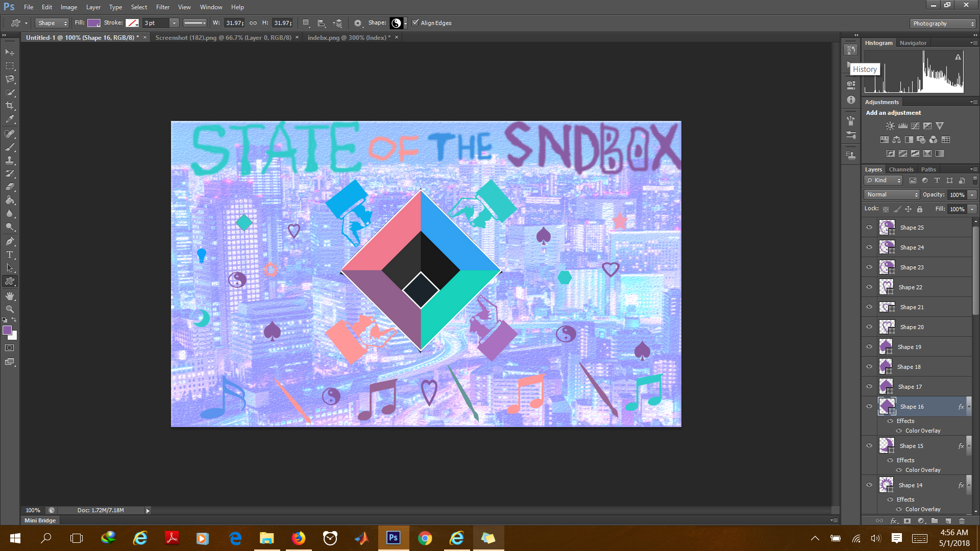Click the Shape 16 layer thumbnail

887,406
